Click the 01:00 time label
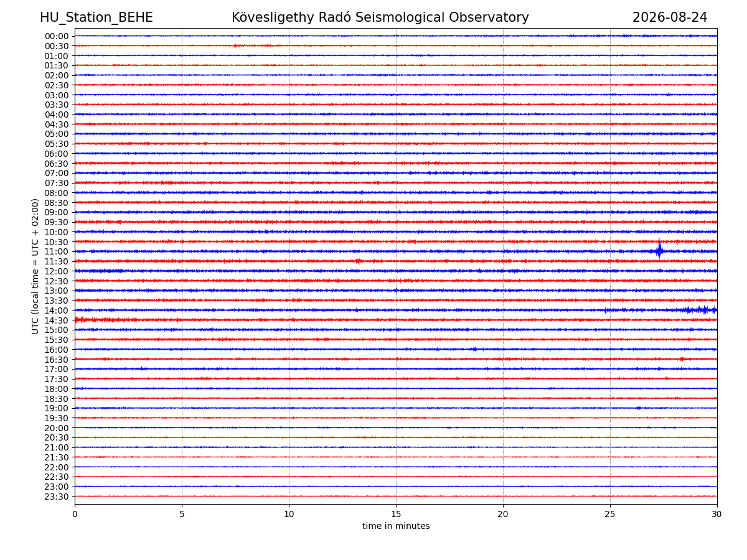The height and width of the screenshot is (560, 747). (x=57, y=56)
